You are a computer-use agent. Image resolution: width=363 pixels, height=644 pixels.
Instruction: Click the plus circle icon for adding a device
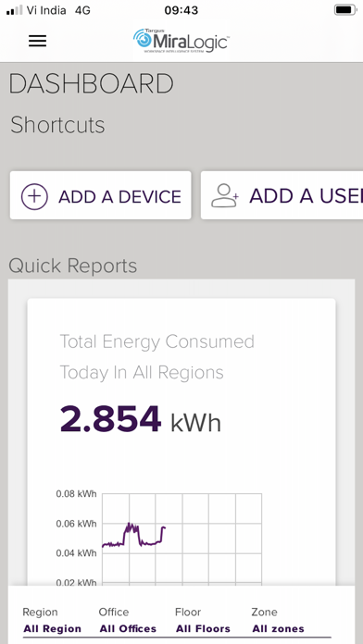34,196
